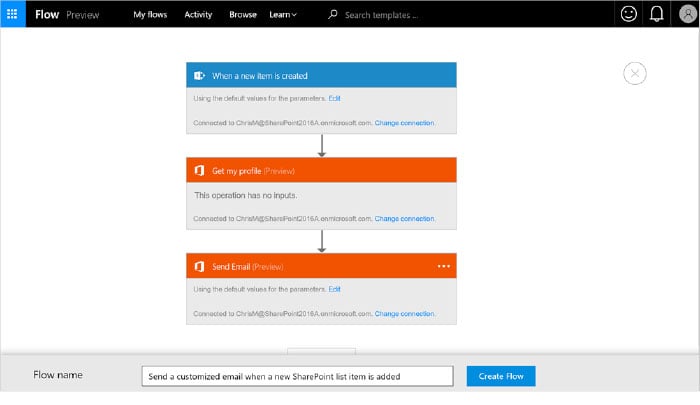Open the Browse templates page
The height and width of the screenshot is (405, 700).
click(243, 14)
